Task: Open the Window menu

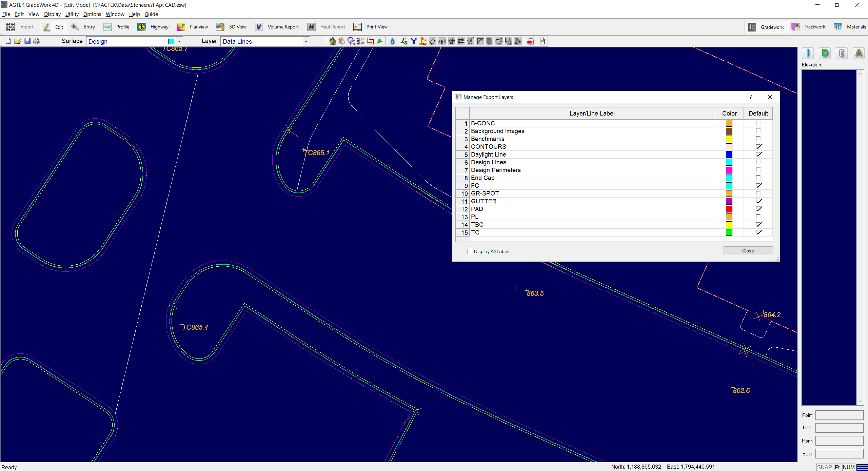Action: 115,14
